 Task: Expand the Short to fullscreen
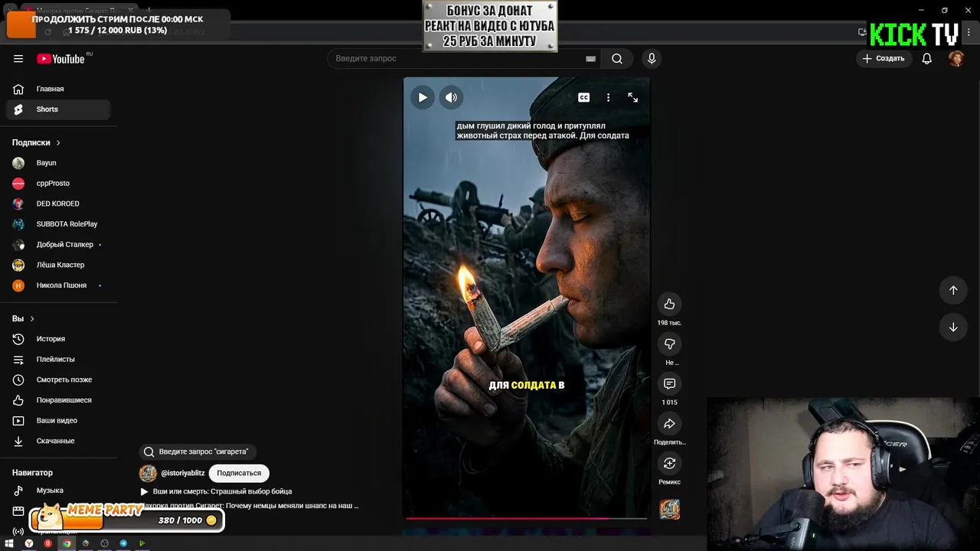(x=632, y=97)
